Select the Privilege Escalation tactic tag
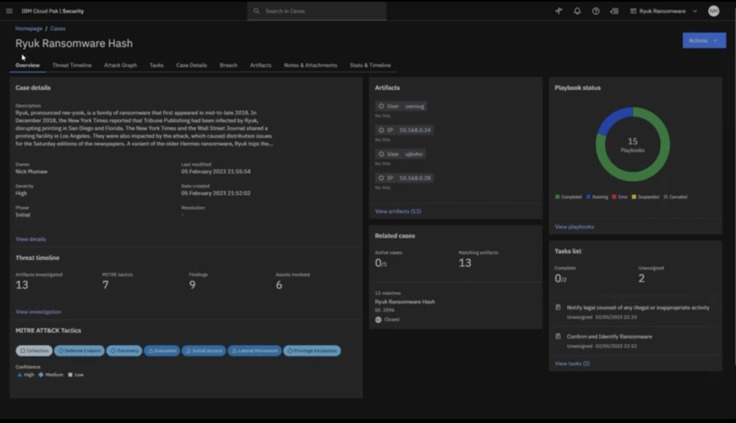 point(312,351)
